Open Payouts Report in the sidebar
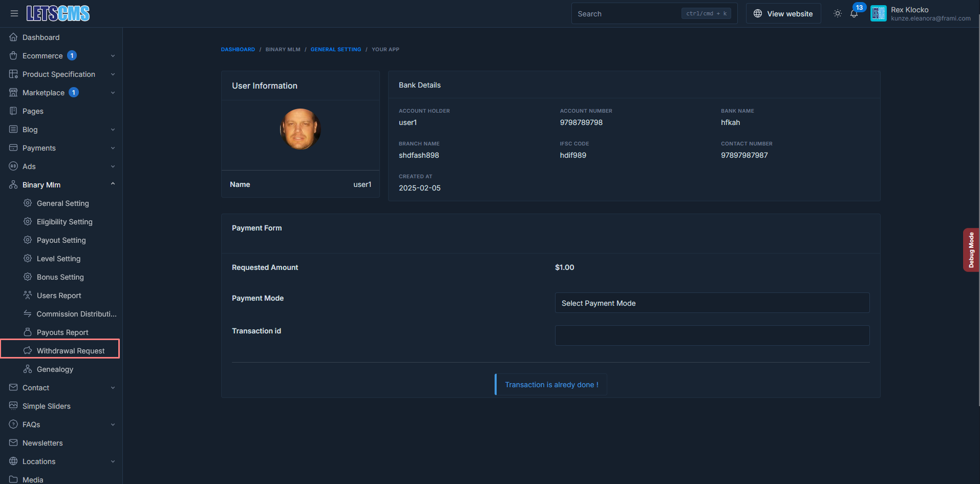 point(62,332)
